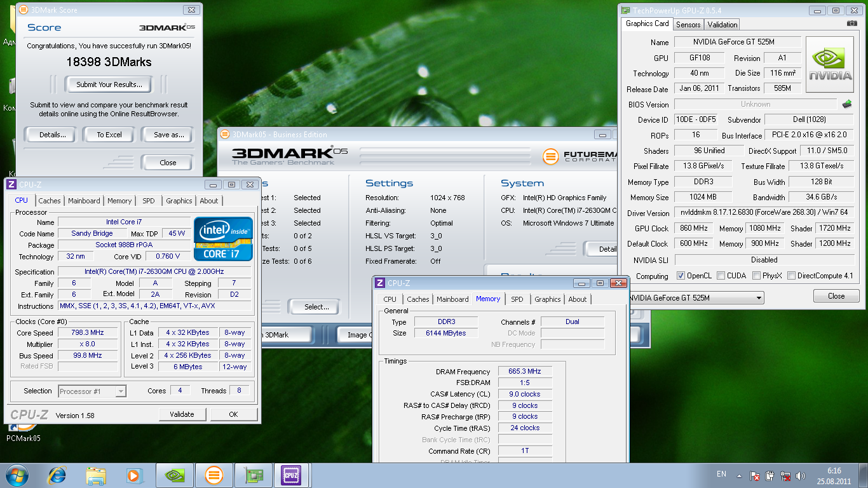The width and height of the screenshot is (868, 488).
Task: Open the Processor #1 selection dropdown
Action: point(121,391)
